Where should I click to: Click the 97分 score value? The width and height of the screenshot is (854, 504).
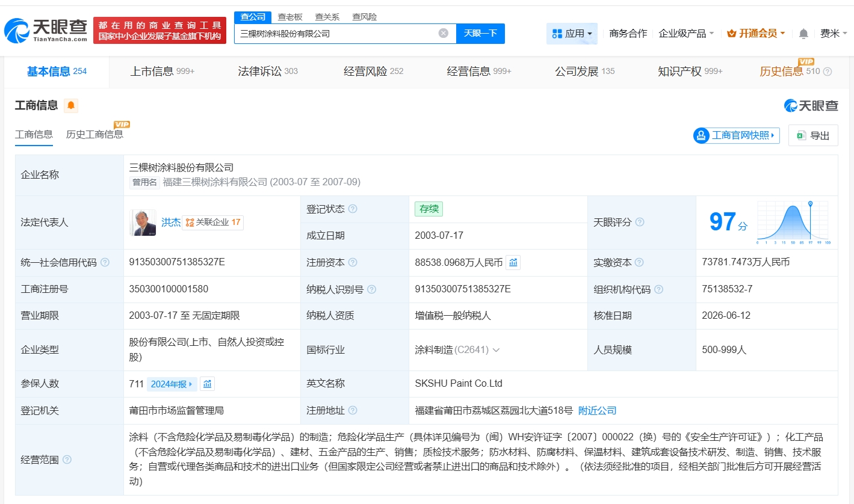click(x=728, y=223)
